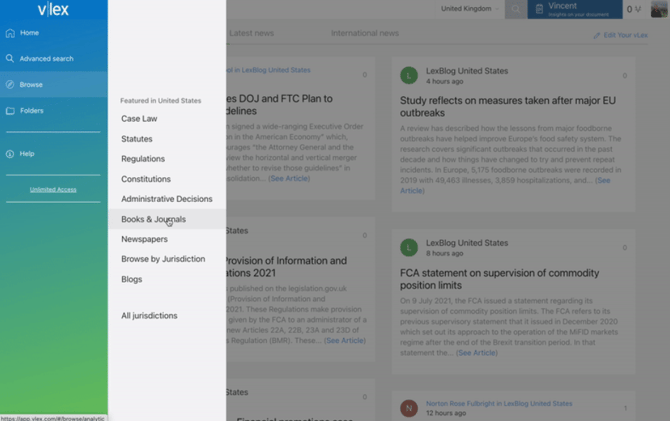Viewport: 670px width, 421px height.
Task: Open the Vincent document insights button
Action: (x=575, y=9)
